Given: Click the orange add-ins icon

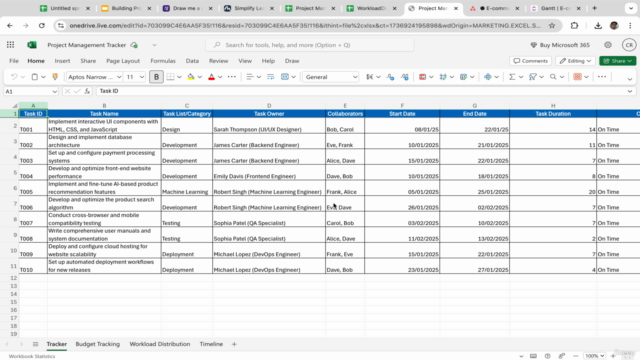Looking at the screenshot, I should [577, 77].
